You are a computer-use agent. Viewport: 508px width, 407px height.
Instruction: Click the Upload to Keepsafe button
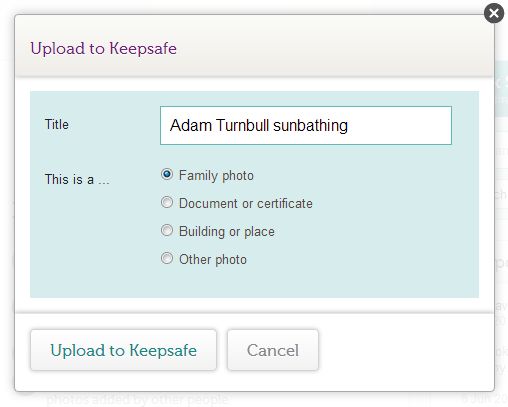tap(123, 350)
